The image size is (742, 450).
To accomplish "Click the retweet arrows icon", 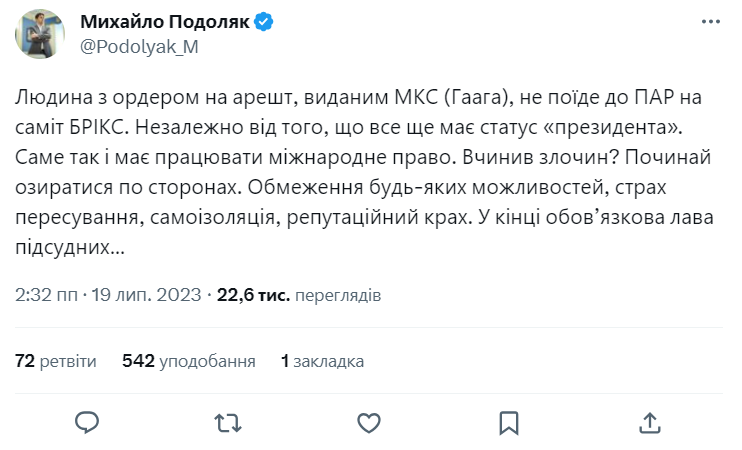I will (229, 422).
